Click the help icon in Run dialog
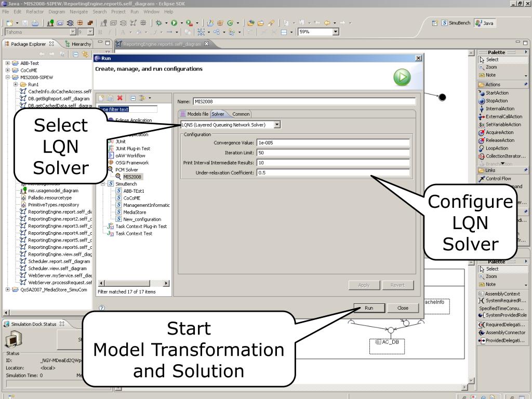532x399 pixels. point(102,308)
